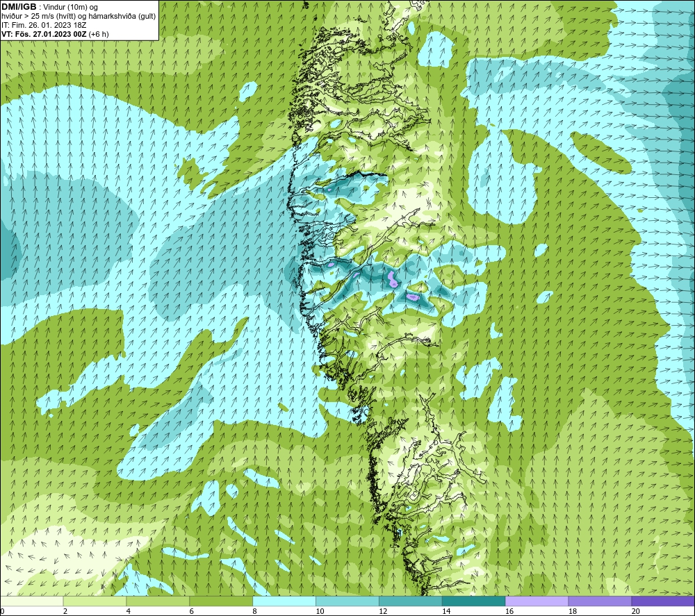
Task: Click scale label '16' under the legend
Action: click(x=509, y=612)
